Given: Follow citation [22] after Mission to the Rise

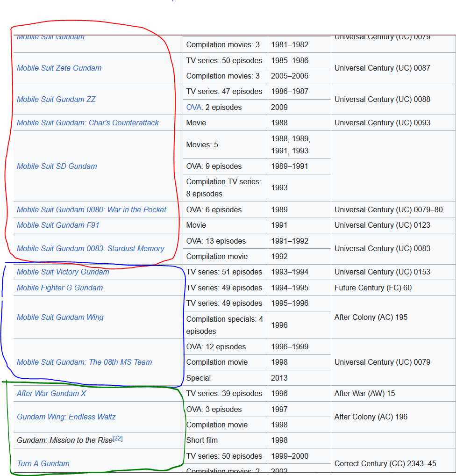Looking at the screenshot, I should click(118, 438).
